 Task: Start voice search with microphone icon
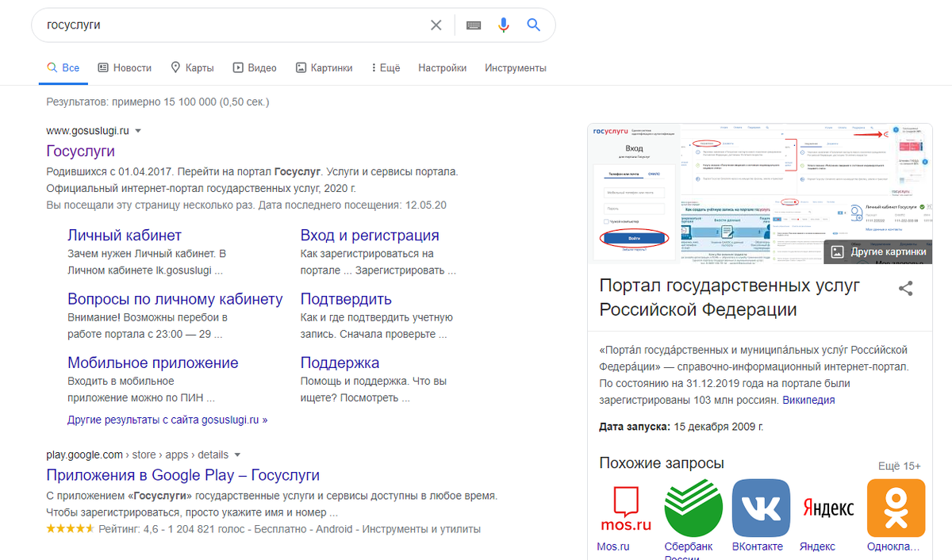pyautogui.click(x=504, y=25)
